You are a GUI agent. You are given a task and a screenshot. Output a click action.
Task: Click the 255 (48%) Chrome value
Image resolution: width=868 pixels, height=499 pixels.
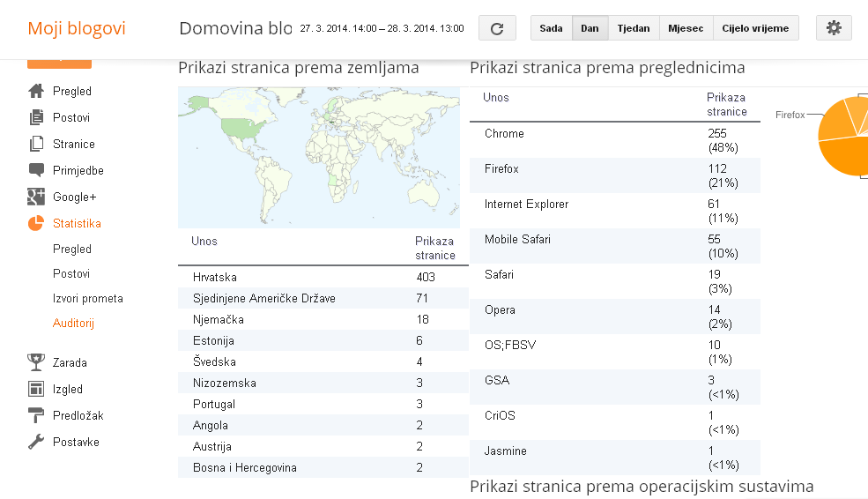(723, 140)
